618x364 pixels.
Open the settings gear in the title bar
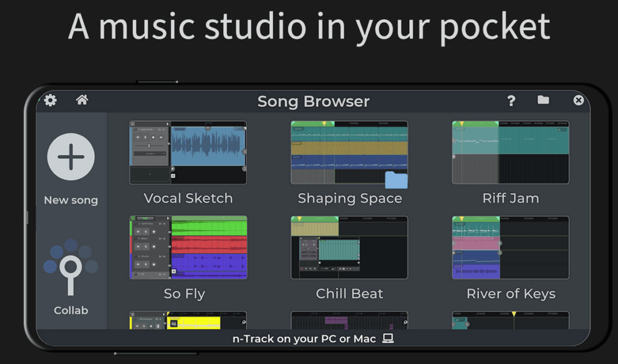(x=49, y=100)
